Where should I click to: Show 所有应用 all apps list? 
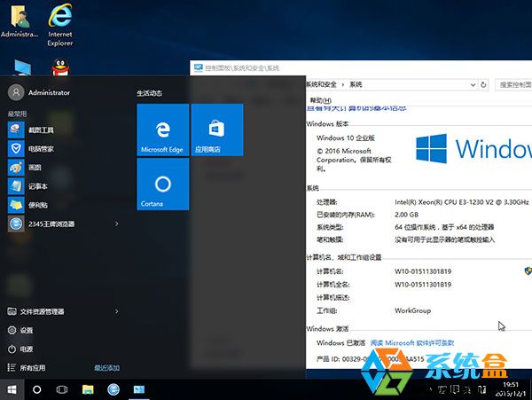click(27, 368)
